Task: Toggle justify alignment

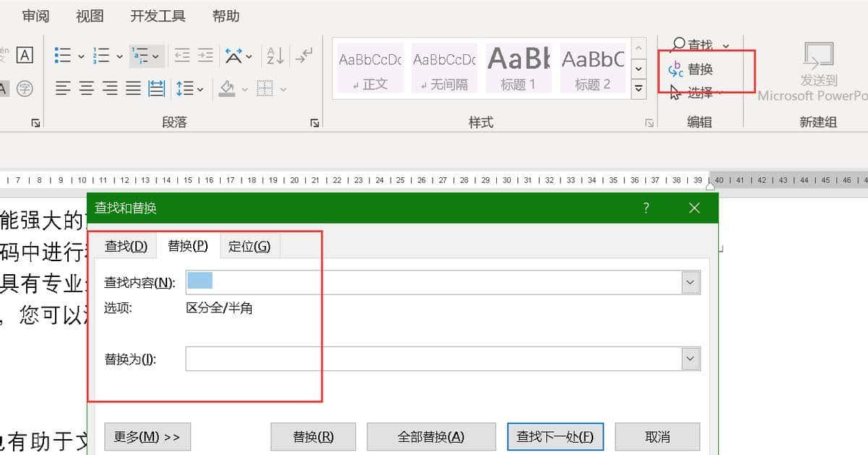Action: tap(133, 88)
